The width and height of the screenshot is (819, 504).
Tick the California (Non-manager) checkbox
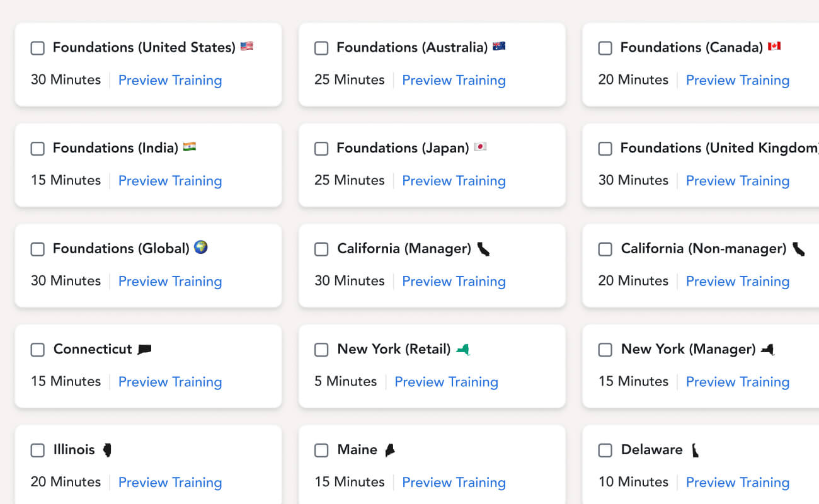pos(605,249)
